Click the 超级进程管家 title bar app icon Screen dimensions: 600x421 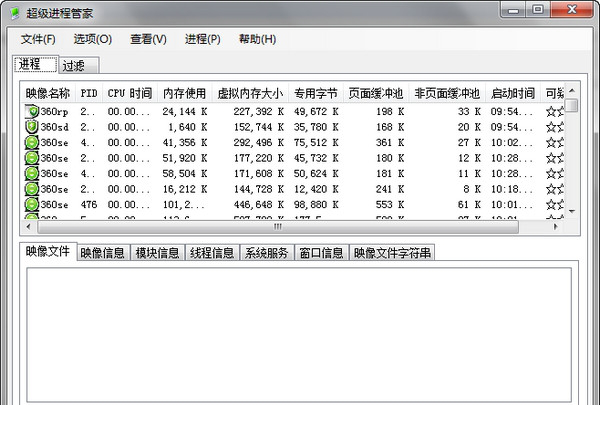[x=15, y=13]
